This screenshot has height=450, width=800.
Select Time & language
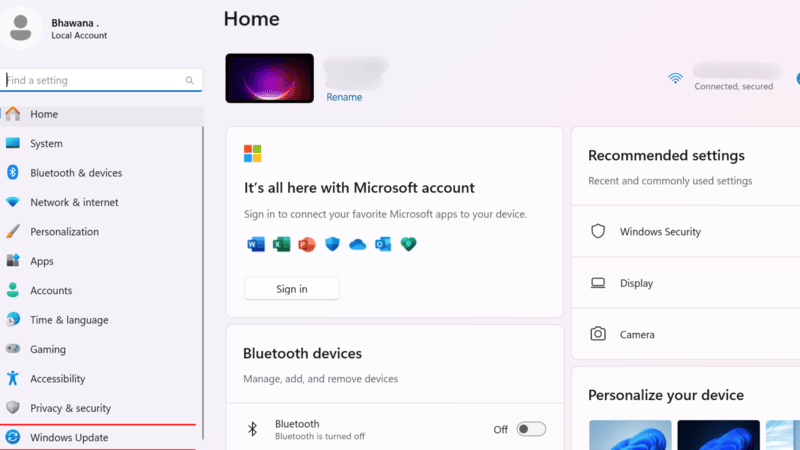100,319
